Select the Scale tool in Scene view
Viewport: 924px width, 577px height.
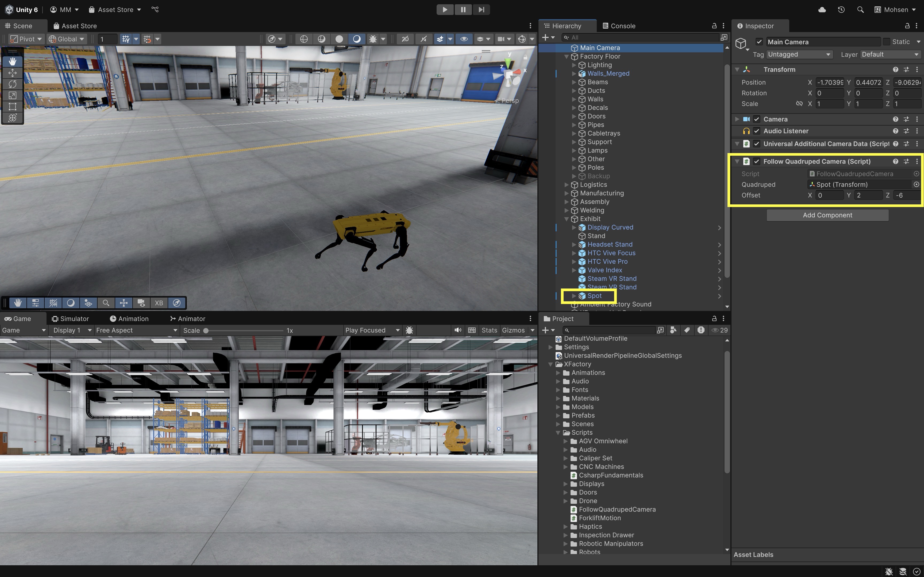(13, 95)
